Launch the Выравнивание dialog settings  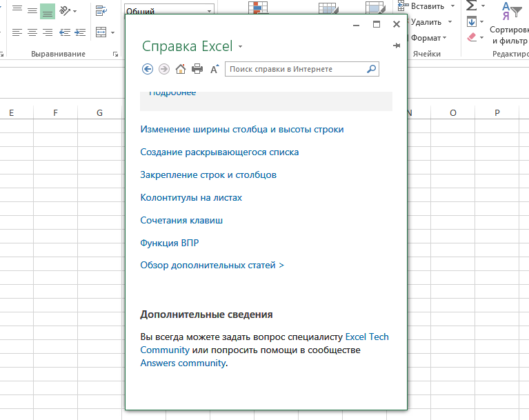click(115, 54)
